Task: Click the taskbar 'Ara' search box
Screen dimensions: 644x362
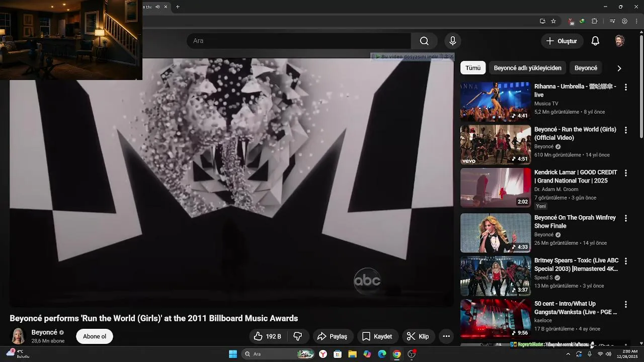Action: click(x=278, y=354)
